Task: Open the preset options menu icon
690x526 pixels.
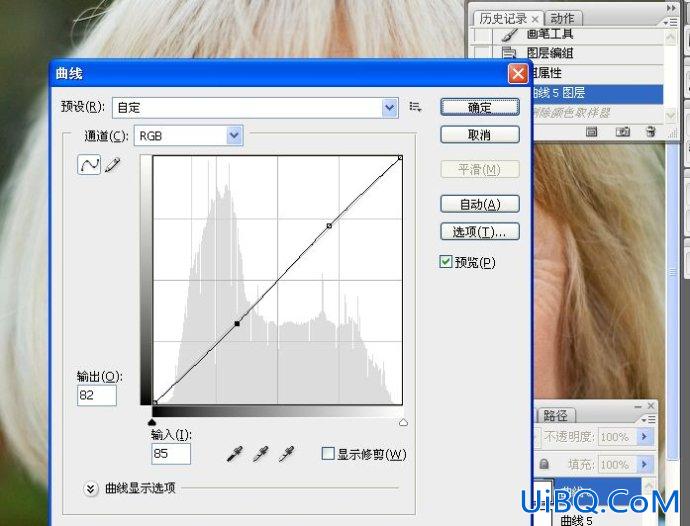Action: tap(415, 107)
